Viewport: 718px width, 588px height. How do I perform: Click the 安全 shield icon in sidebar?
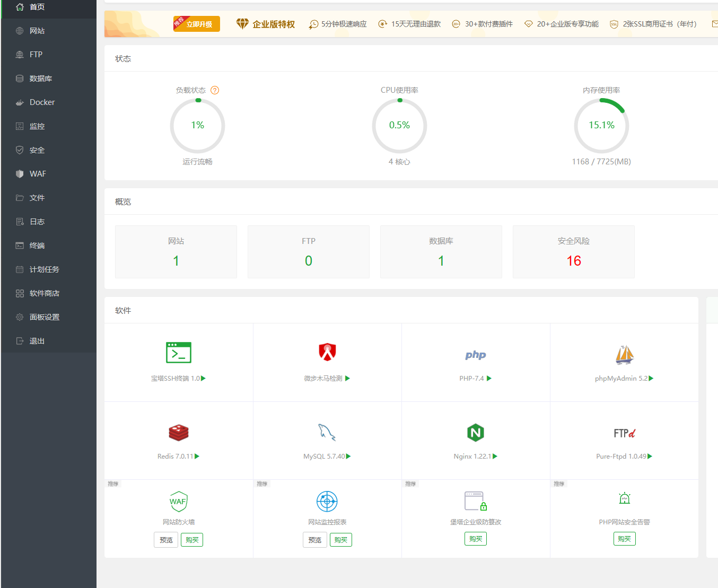(x=20, y=150)
